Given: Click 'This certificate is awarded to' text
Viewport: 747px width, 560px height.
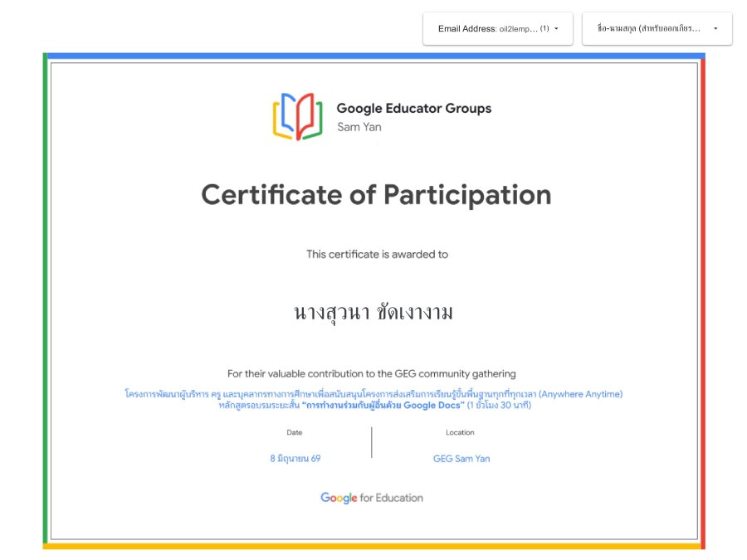Looking at the screenshot, I should coord(378,255).
